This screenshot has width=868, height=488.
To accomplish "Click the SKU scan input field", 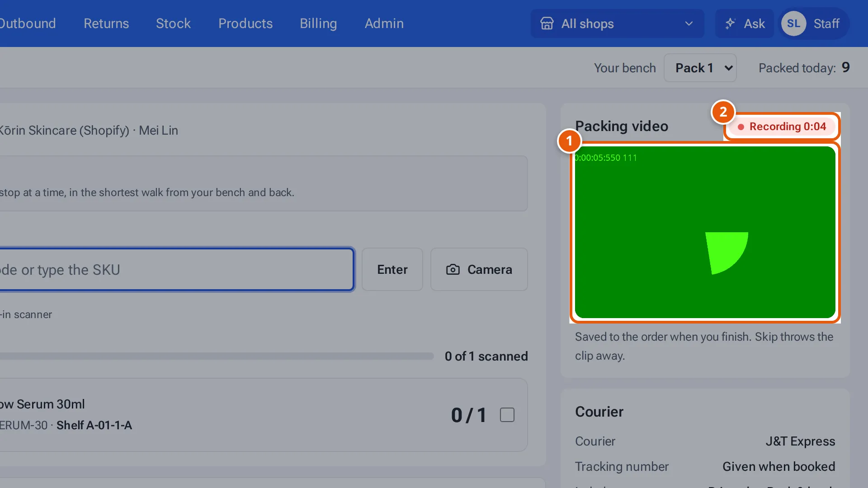I will point(176,269).
